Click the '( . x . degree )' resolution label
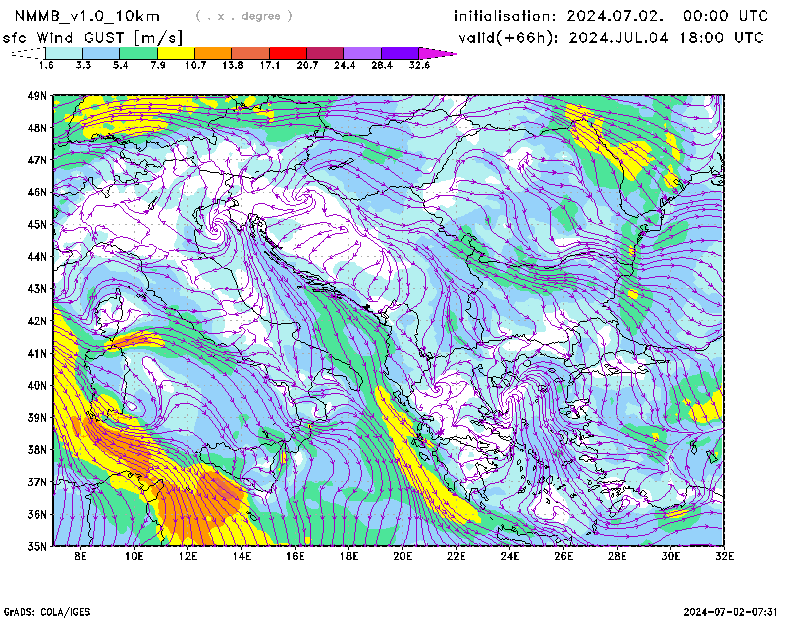The image size is (800, 618). pos(244,16)
